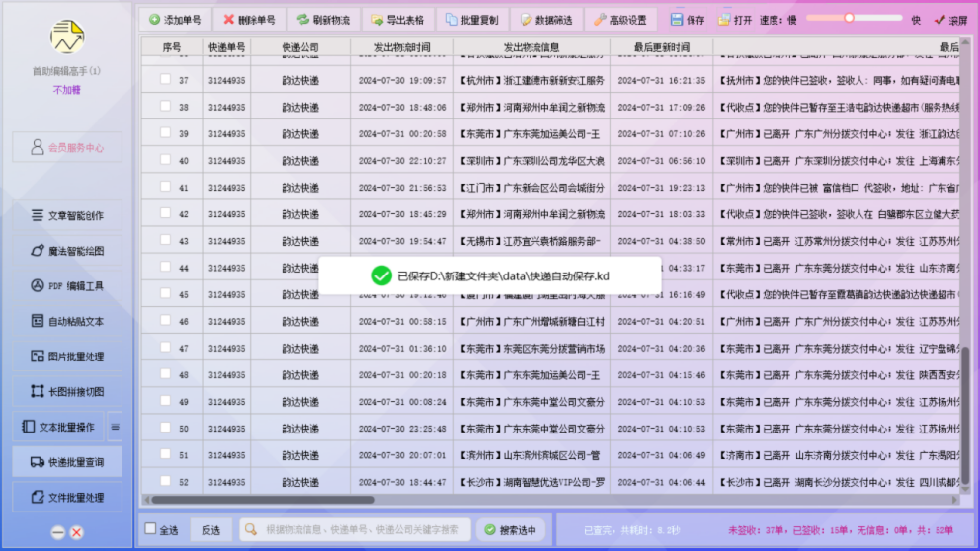
Task: Click the 序号 column header
Action: click(x=172, y=47)
